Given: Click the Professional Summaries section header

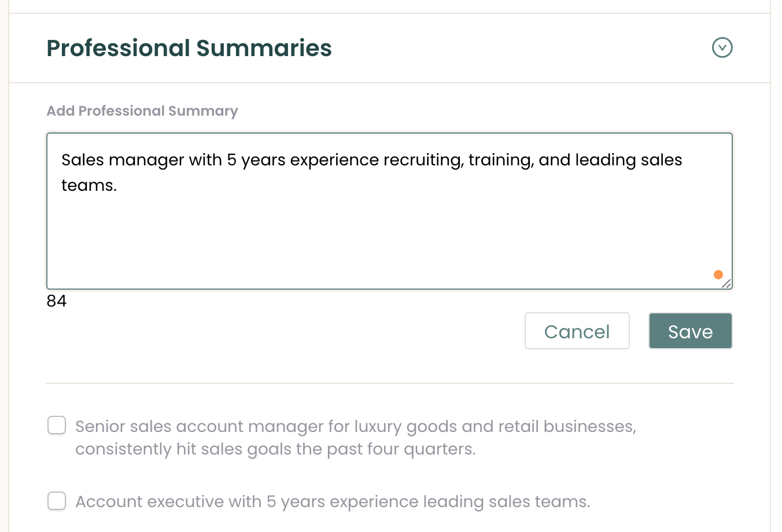Looking at the screenshot, I should tap(189, 49).
